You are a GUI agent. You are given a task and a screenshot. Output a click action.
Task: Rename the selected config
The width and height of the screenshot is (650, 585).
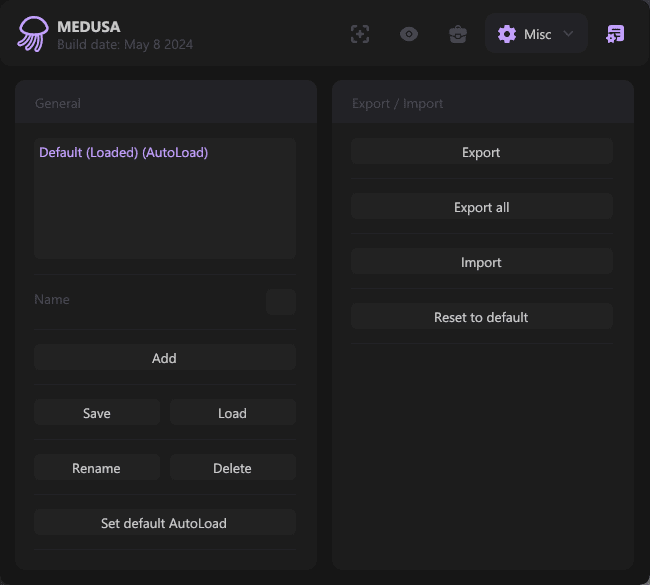97,468
